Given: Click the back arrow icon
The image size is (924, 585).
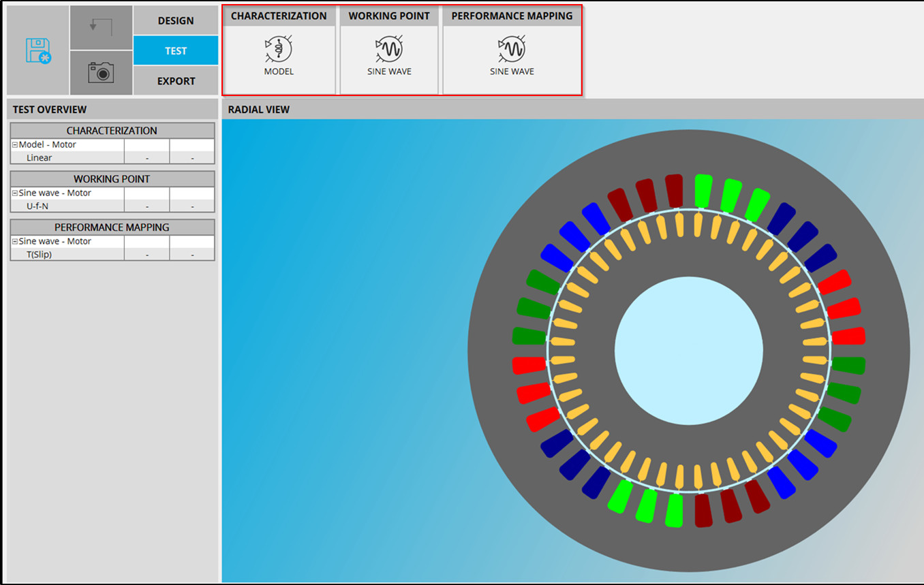Looking at the screenshot, I should pos(101,28).
